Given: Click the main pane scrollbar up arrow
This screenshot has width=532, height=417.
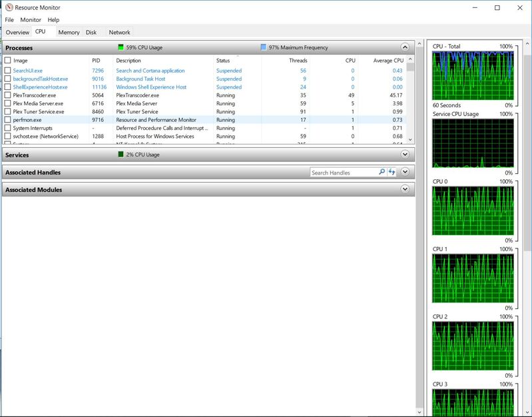Looking at the screenshot, I should [419, 44].
